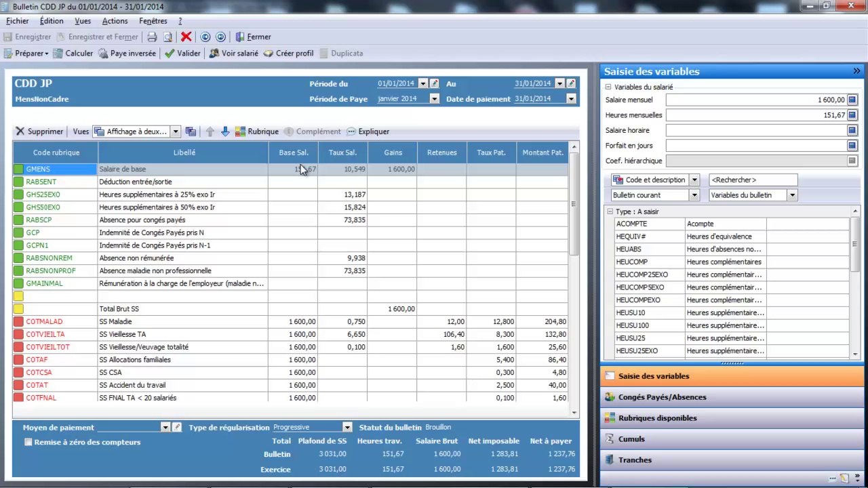Screen dimensions: 868x488
Task: Switch to Cumuls panel
Action: (732, 439)
